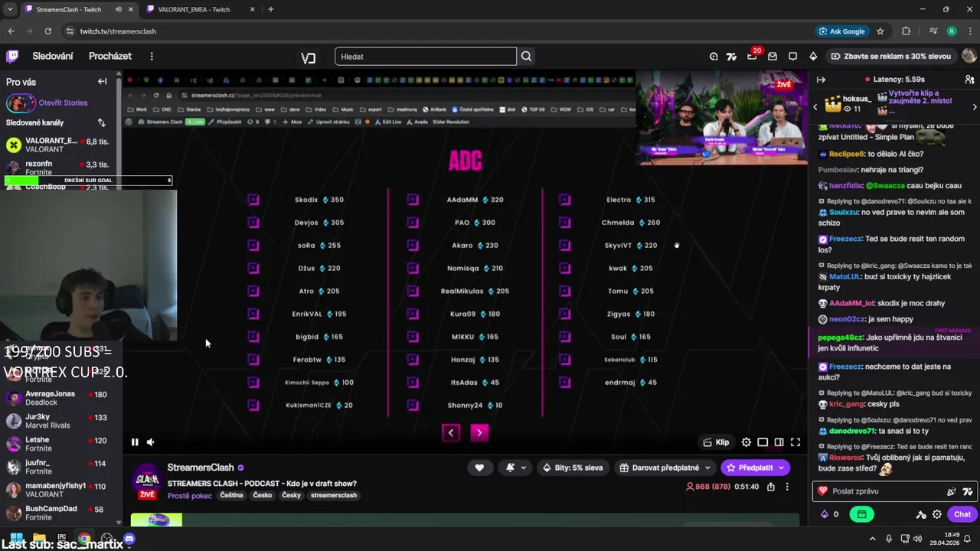Image resolution: width=980 pixels, height=551 pixels.
Task: Open the 7TV icon in top navigation
Action: click(x=731, y=56)
